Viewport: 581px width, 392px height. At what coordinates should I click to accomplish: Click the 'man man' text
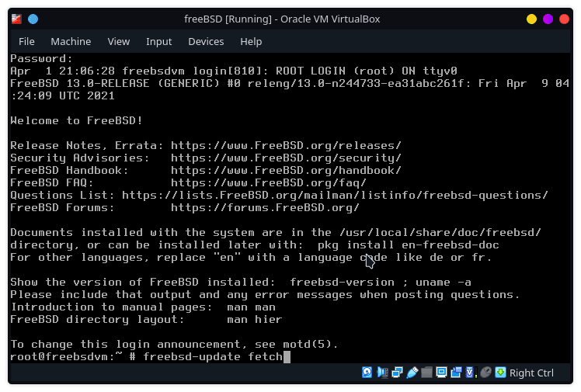click(x=251, y=307)
